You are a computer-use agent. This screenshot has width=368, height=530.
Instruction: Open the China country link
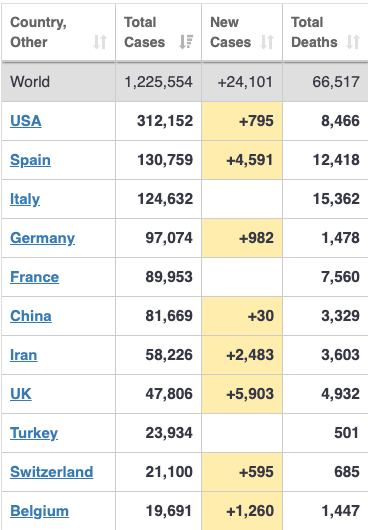click(31, 316)
